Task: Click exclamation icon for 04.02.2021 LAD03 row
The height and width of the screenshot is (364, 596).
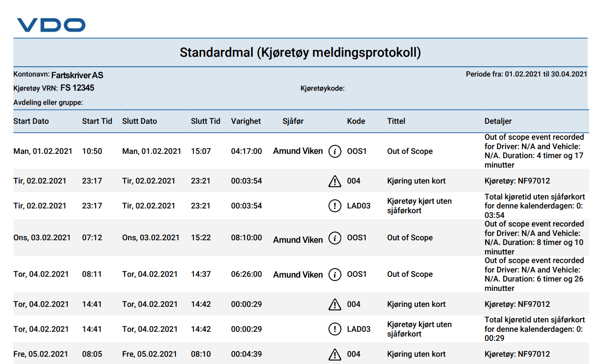Action: [335, 329]
